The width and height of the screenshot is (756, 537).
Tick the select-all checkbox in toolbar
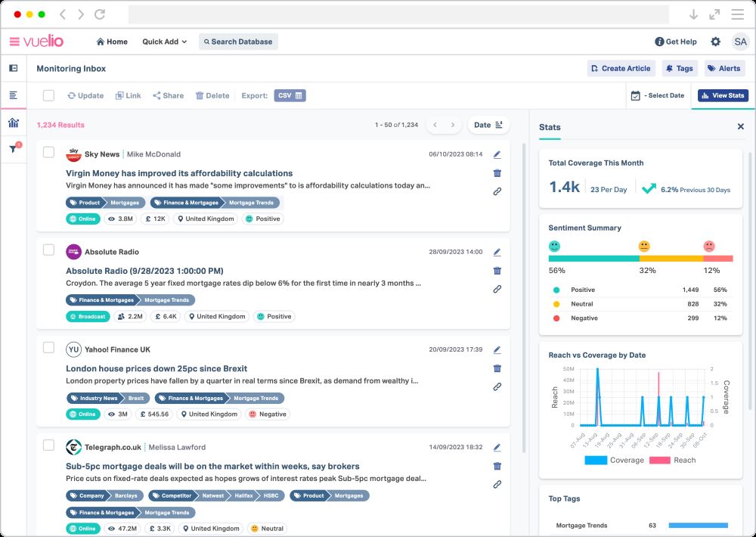pos(48,95)
